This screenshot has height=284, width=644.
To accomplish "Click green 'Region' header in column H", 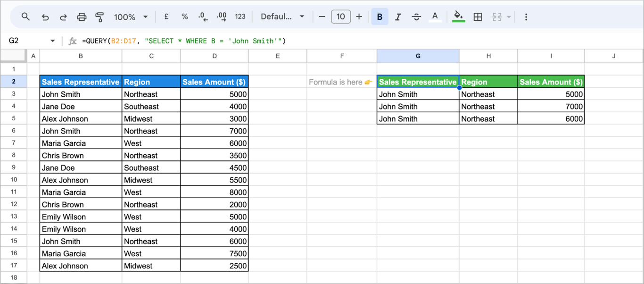I will coord(488,82).
